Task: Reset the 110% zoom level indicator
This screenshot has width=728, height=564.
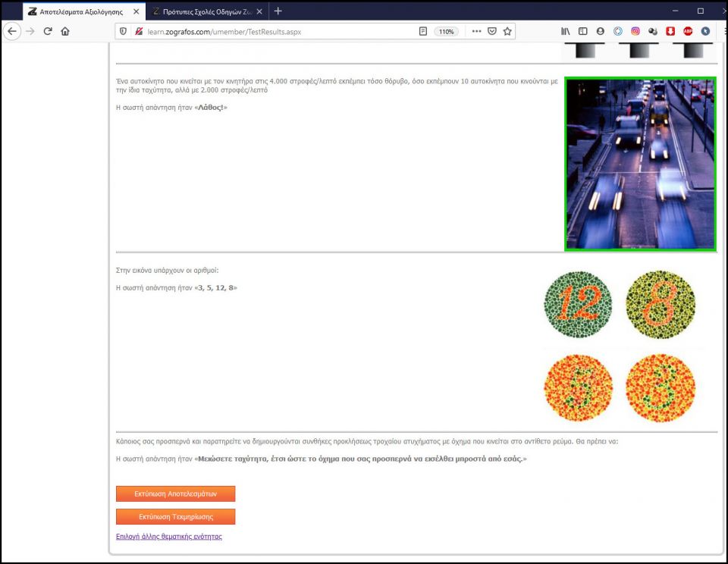Action: [446, 31]
